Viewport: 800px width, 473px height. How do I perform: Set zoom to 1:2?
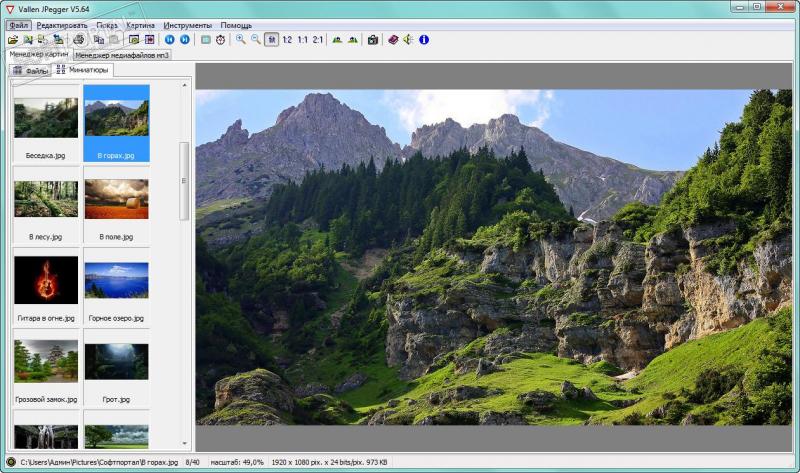tap(287, 40)
